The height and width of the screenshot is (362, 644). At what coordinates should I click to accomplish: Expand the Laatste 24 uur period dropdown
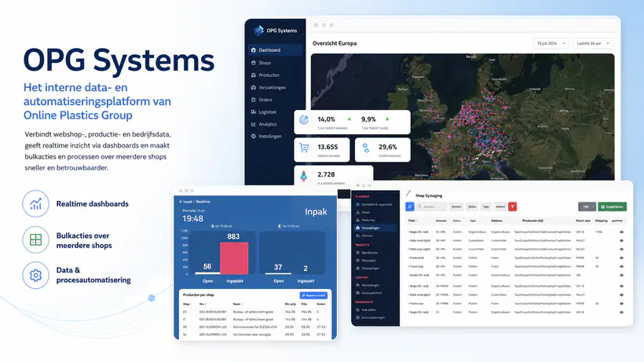pyautogui.click(x=593, y=43)
